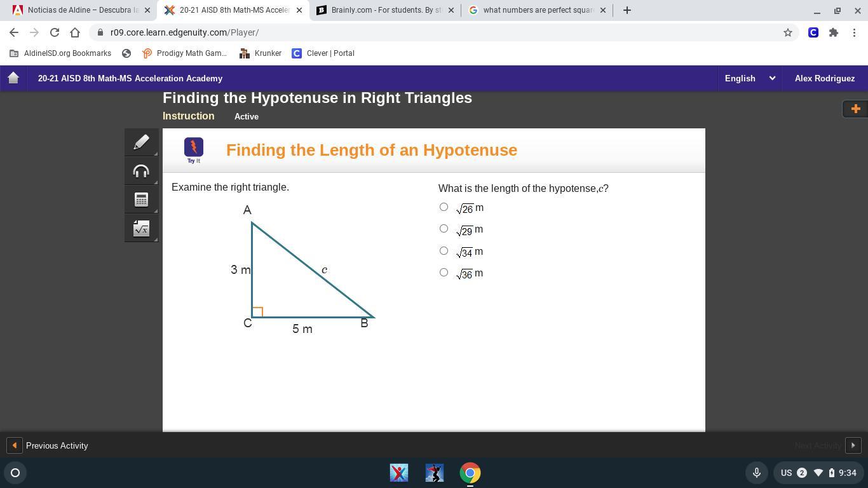Viewport: 868px width, 488px height.
Task: Open a new browser tab
Action: pyautogui.click(x=627, y=10)
